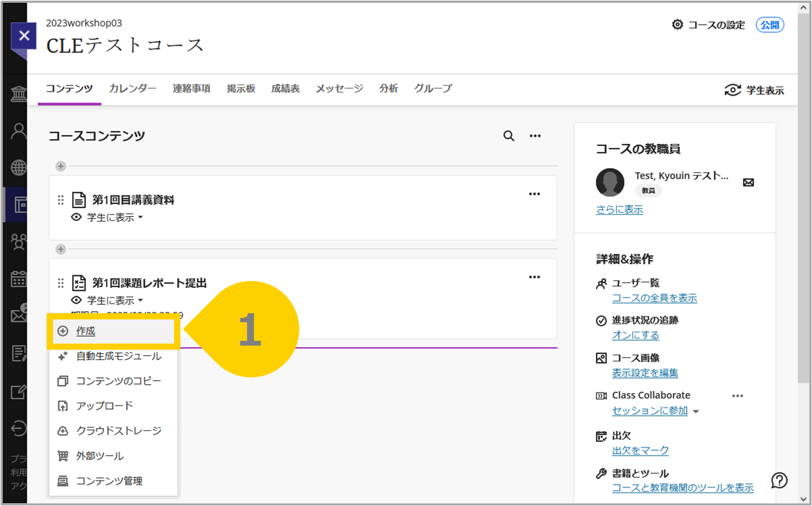Viewport: 812px width, 506px height.
Task: Click the plus expander above 第1回目講義資料
Action: 61,165
